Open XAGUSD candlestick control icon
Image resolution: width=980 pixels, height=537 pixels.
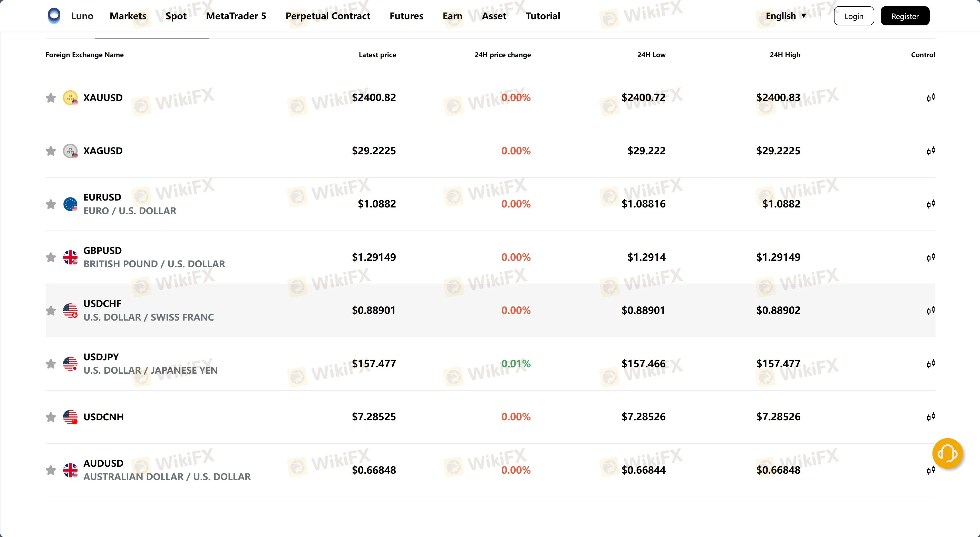tap(931, 151)
